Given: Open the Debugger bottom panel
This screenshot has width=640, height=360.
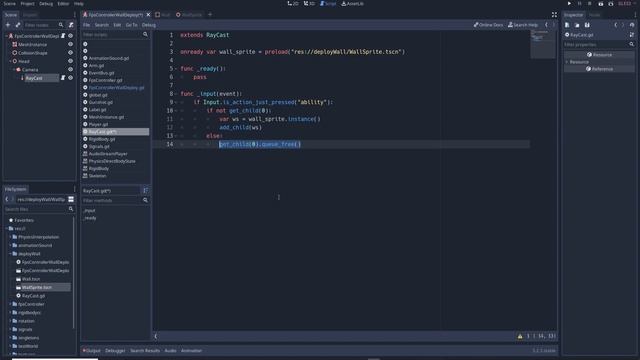Looking at the screenshot, I should [115, 351].
